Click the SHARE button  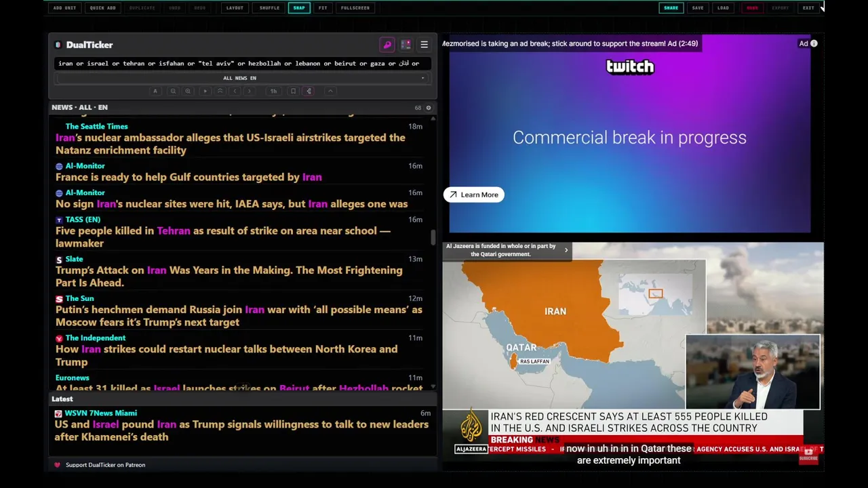671,8
